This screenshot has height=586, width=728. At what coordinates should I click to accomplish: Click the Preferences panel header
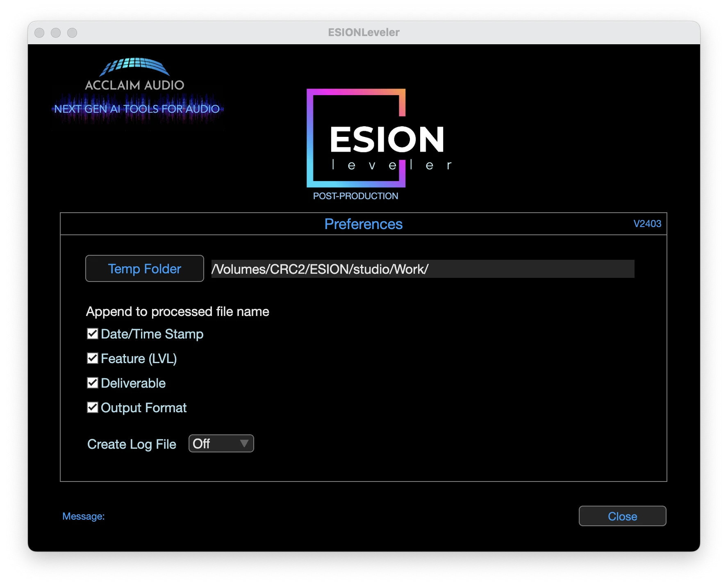[x=363, y=224]
